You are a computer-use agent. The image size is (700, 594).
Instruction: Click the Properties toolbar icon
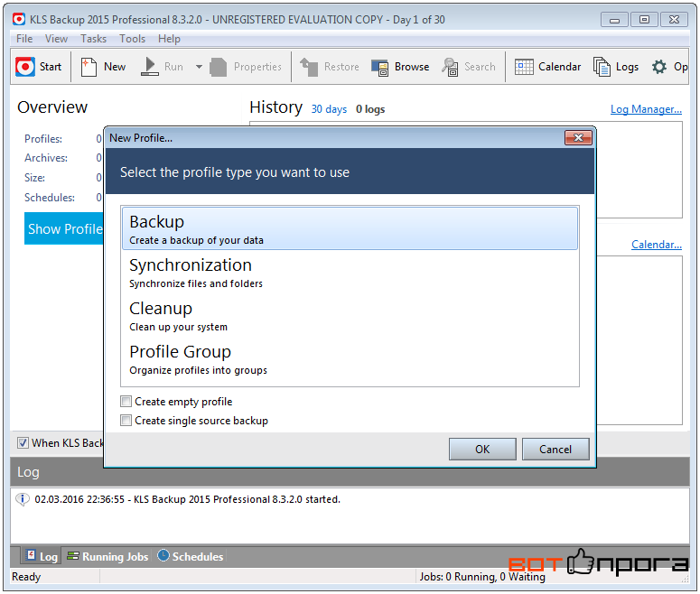click(x=219, y=67)
